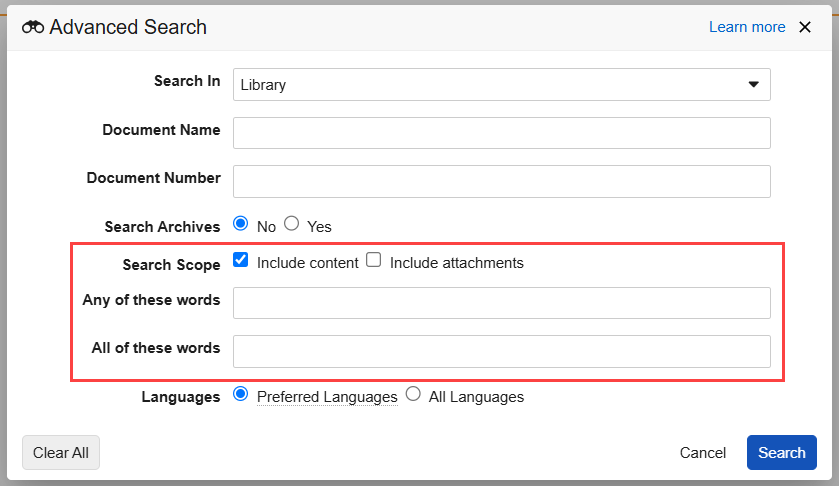The image size is (839, 486).
Task: Click into the Document Number field
Action: [501, 181]
